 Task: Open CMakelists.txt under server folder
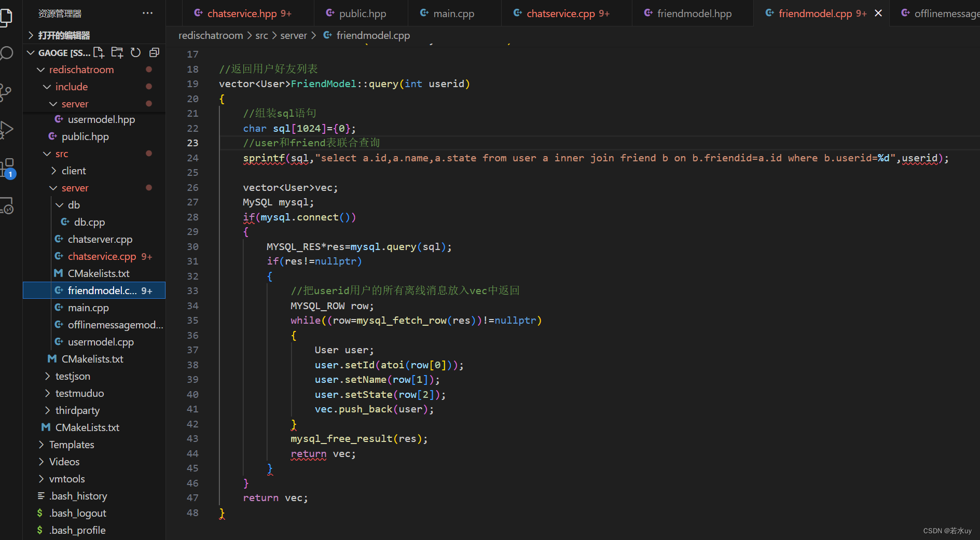94,273
